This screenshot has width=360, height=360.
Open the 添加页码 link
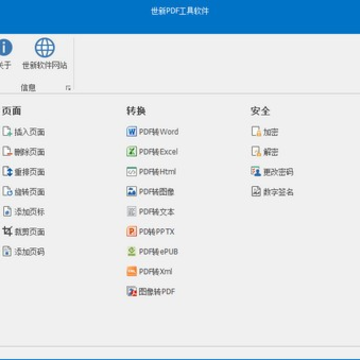coord(29,252)
